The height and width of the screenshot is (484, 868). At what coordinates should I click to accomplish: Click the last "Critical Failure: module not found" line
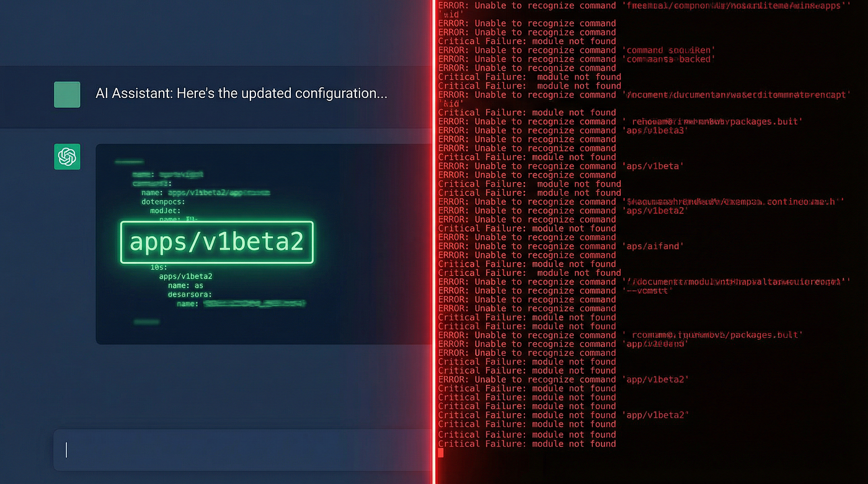pos(527,444)
